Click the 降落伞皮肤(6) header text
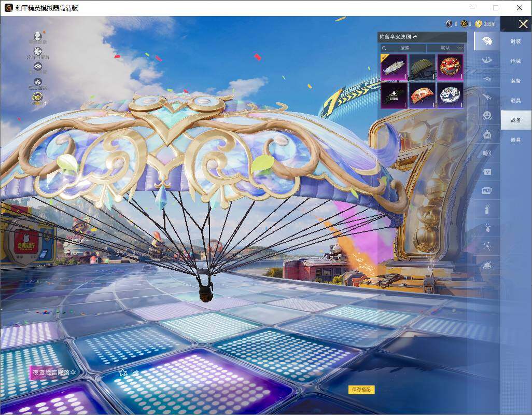 395,37
